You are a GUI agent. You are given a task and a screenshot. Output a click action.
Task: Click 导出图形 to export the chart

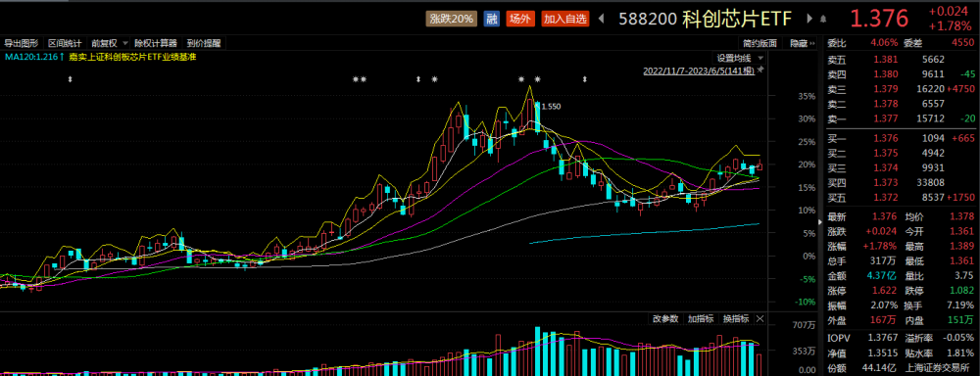tap(22, 43)
